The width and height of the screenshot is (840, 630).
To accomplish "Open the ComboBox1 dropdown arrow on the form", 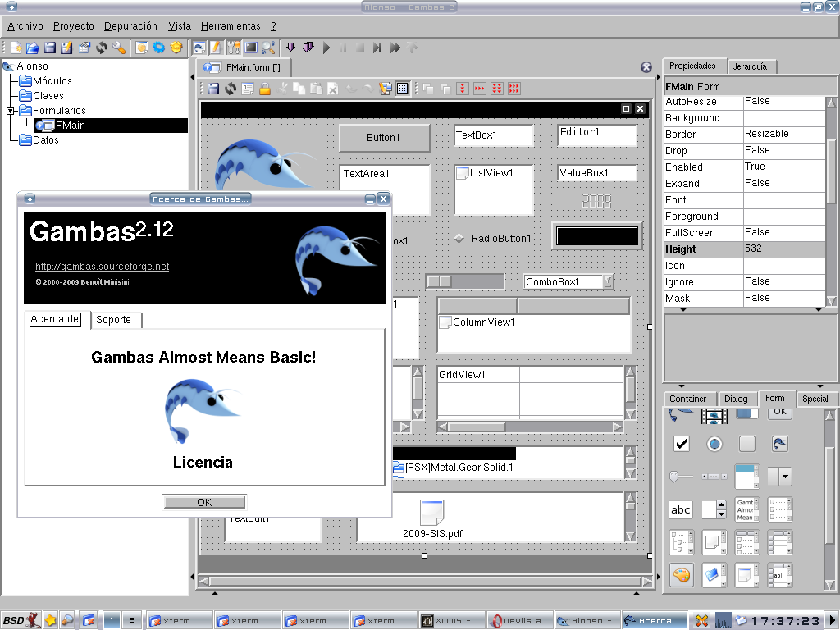I will (608, 282).
